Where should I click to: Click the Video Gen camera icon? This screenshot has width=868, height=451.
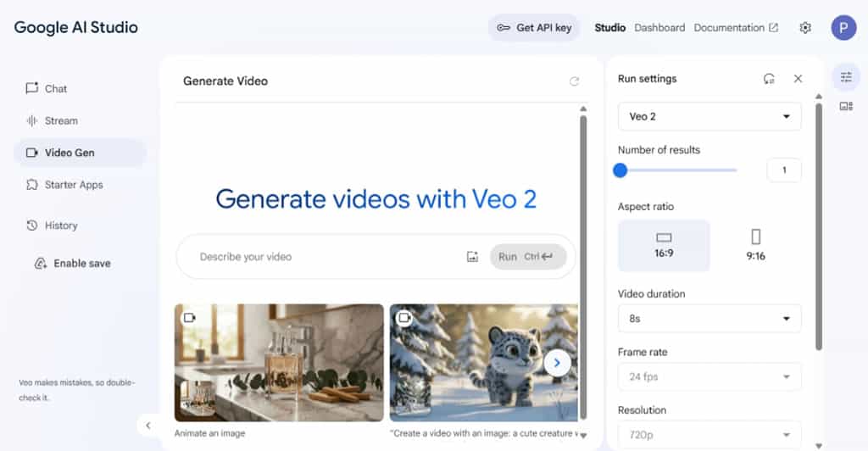click(x=31, y=153)
